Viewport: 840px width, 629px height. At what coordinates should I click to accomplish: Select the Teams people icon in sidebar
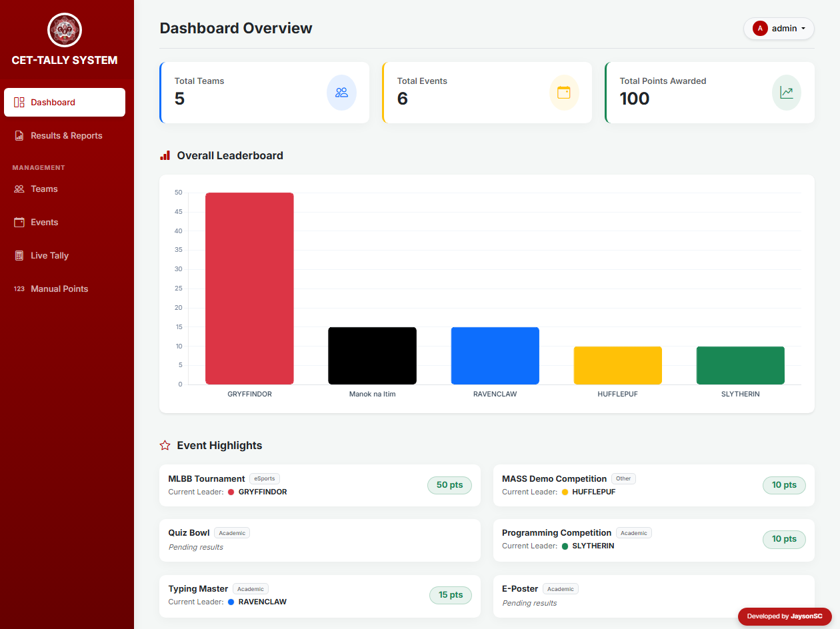[x=19, y=189]
